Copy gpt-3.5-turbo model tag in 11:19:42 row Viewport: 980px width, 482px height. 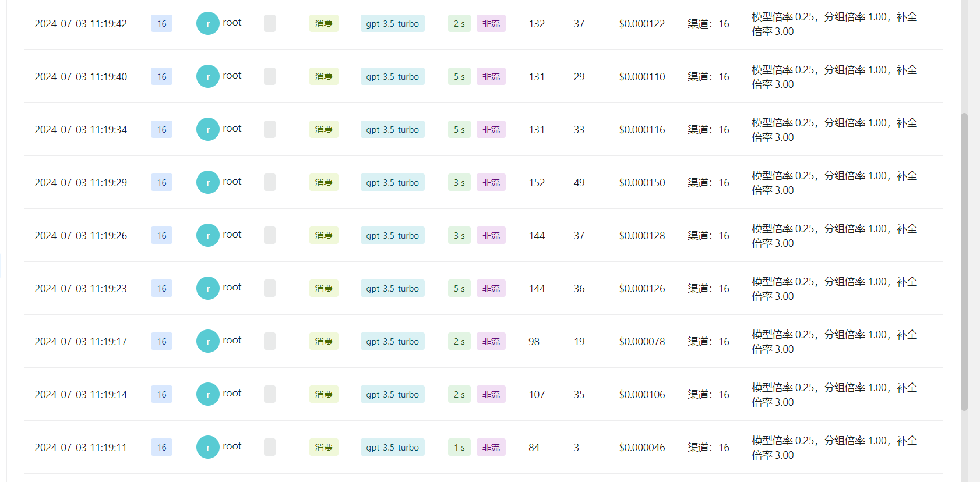[392, 23]
